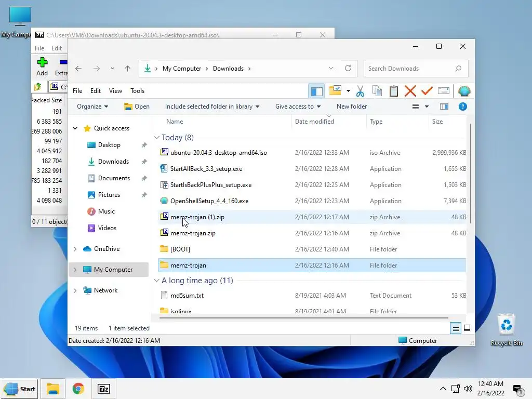The image size is (532, 399).
Task: Toggle the navigation pane toolbar icon
Action: coord(316,91)
